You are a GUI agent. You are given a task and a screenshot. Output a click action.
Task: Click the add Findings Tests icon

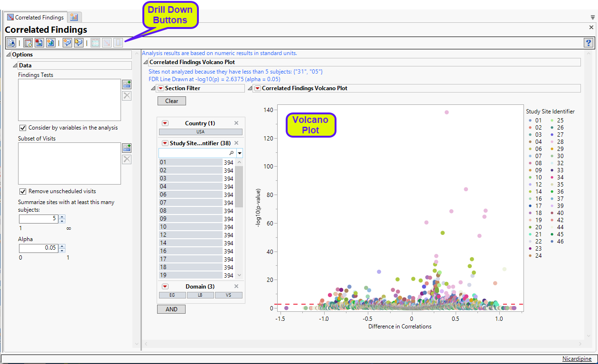point(127,84)
